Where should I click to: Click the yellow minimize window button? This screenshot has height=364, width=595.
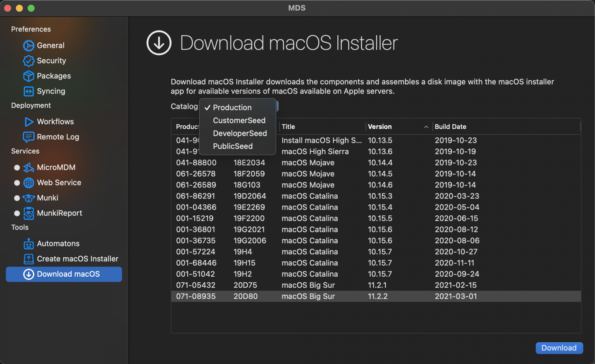19,8
